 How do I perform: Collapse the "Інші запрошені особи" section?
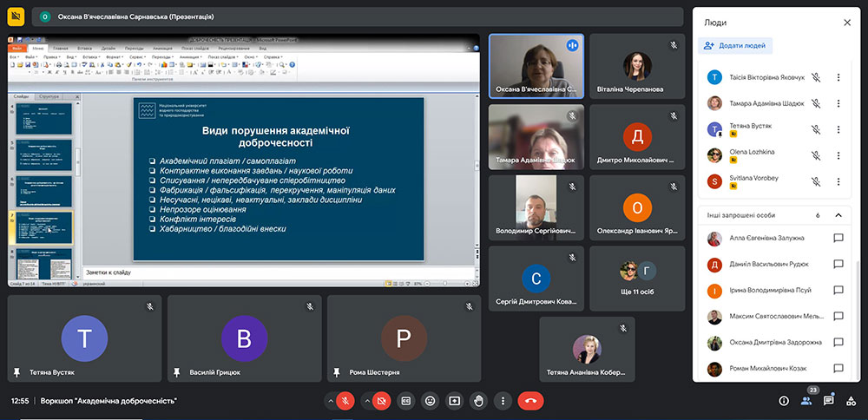838,215
